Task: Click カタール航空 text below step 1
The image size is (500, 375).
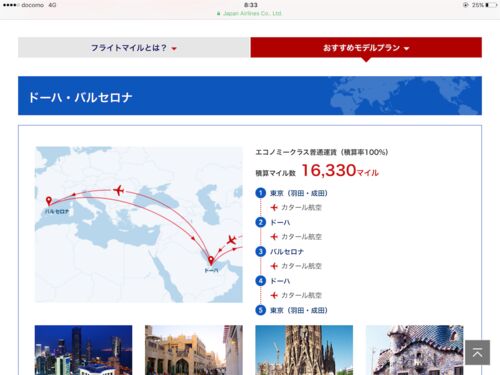Action: [x=301, y=208]
